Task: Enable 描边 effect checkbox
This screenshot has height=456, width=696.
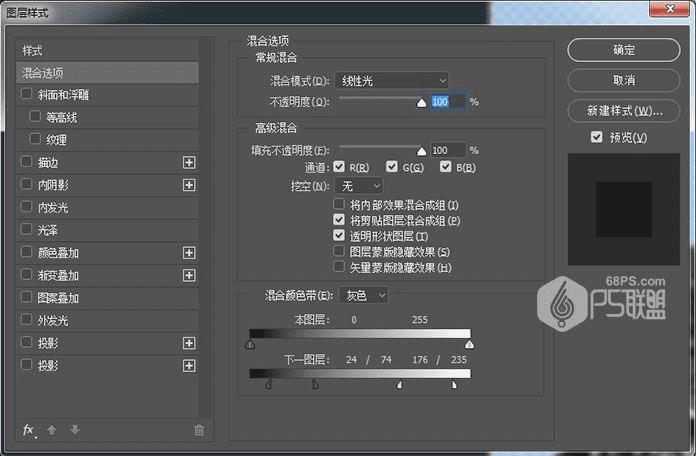Action: click(27, 162)
